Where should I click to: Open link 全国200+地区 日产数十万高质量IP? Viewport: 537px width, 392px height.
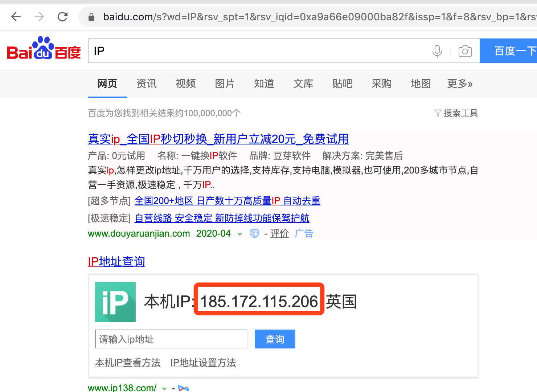(x=227, y=201)
